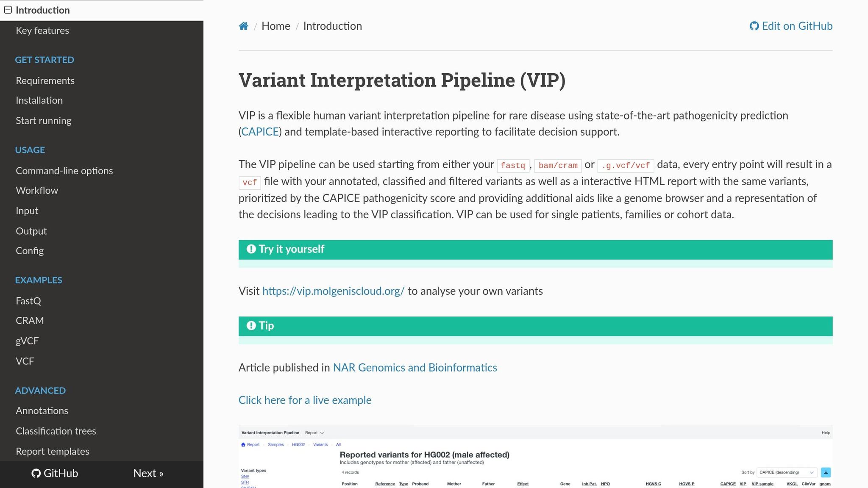Select the gVCF example entry
Image resolution: width=868 pixels, height=488 pixels.
(x=27, y=341)
